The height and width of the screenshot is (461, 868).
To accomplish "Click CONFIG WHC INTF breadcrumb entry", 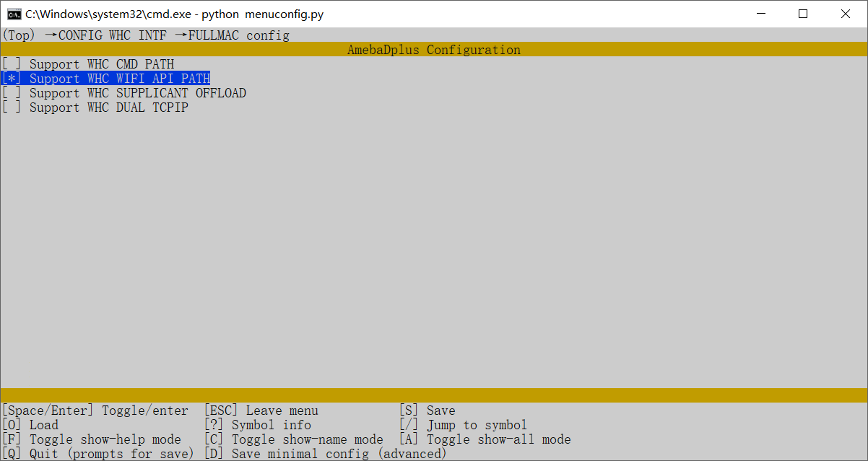I will 113,35.
